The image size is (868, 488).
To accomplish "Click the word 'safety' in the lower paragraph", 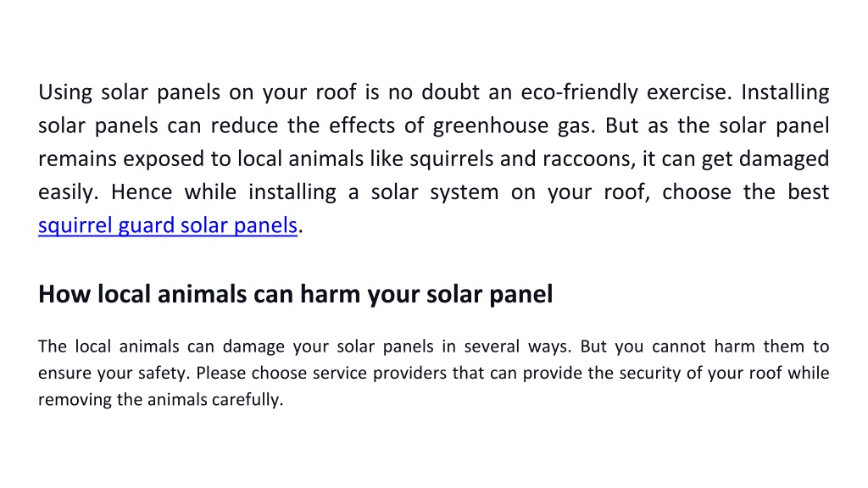I will coord(163,373).
